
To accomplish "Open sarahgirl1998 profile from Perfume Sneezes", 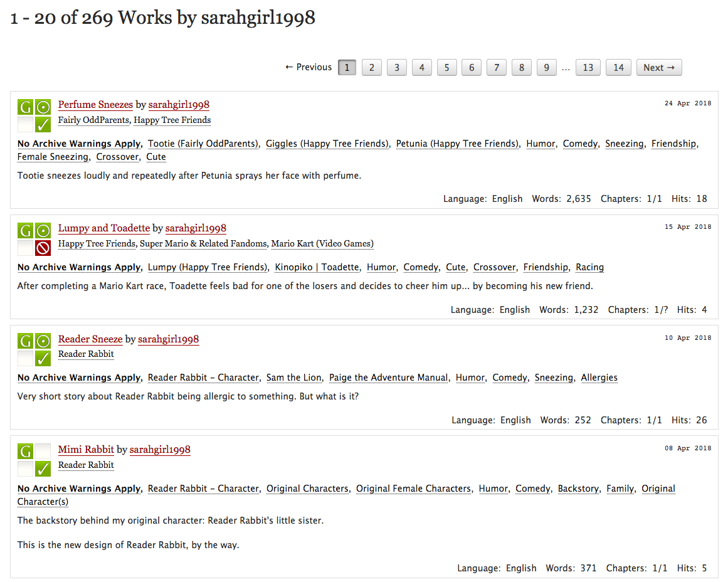I will 179,105.
